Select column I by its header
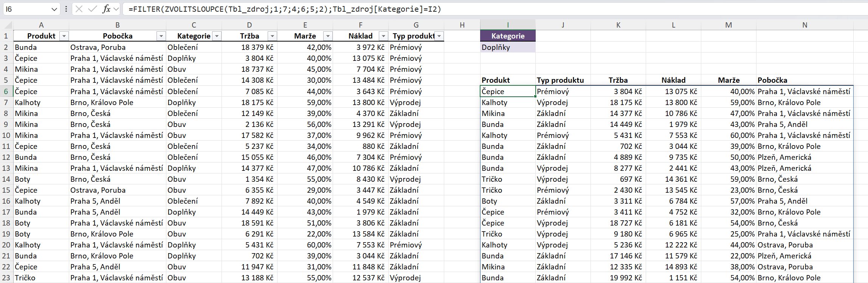 (507, 25)
